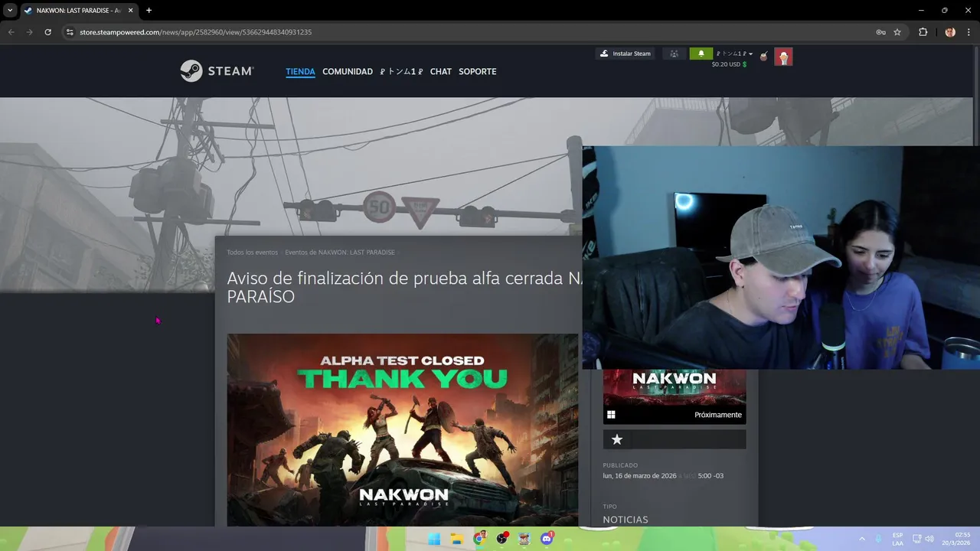Click the Steam logo in the header

(x=217, y=71)
